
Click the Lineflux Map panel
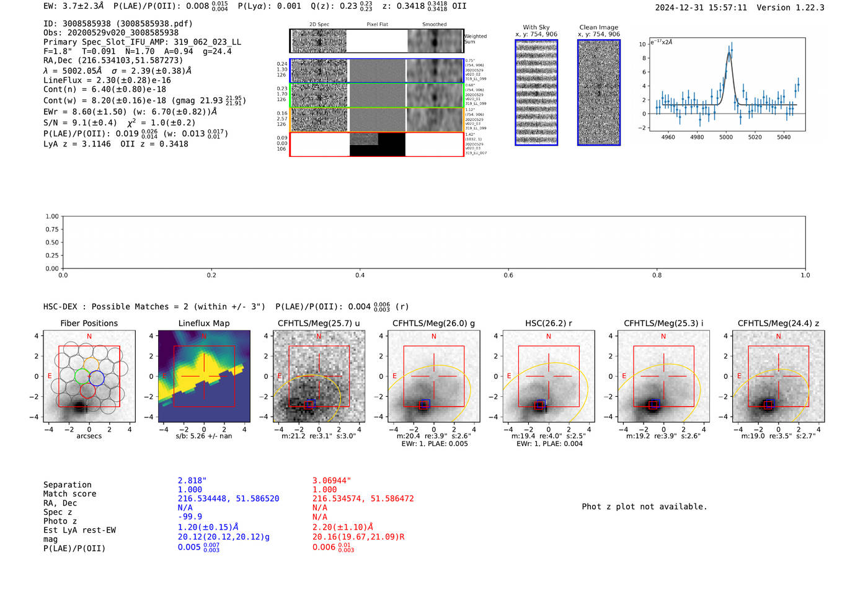[x=204, y=376]
